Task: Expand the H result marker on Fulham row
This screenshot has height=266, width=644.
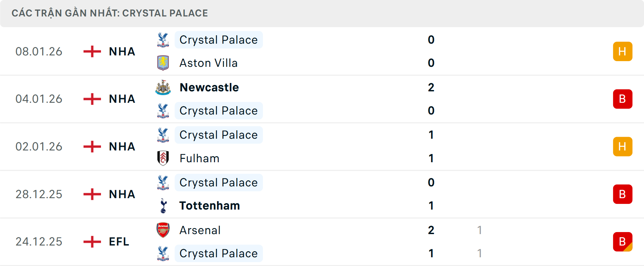Action: tap(623, 146)
